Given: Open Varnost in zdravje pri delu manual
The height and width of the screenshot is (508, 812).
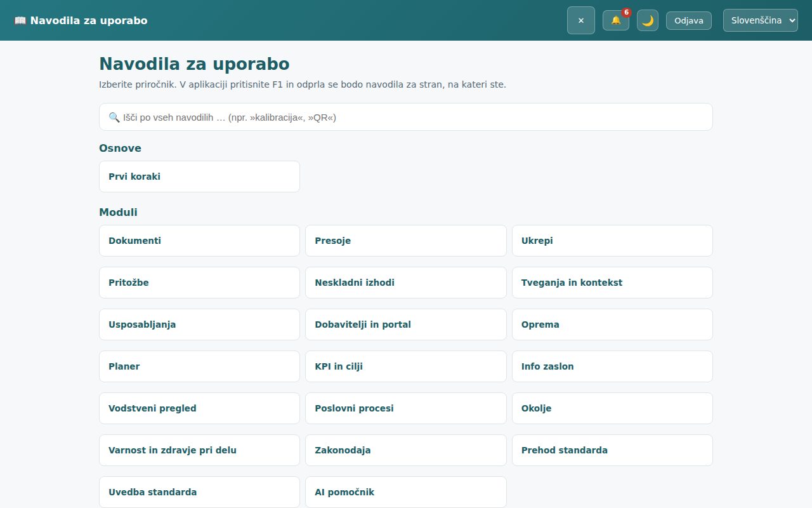Looking at the screenshot, I should tap(199, 450).
